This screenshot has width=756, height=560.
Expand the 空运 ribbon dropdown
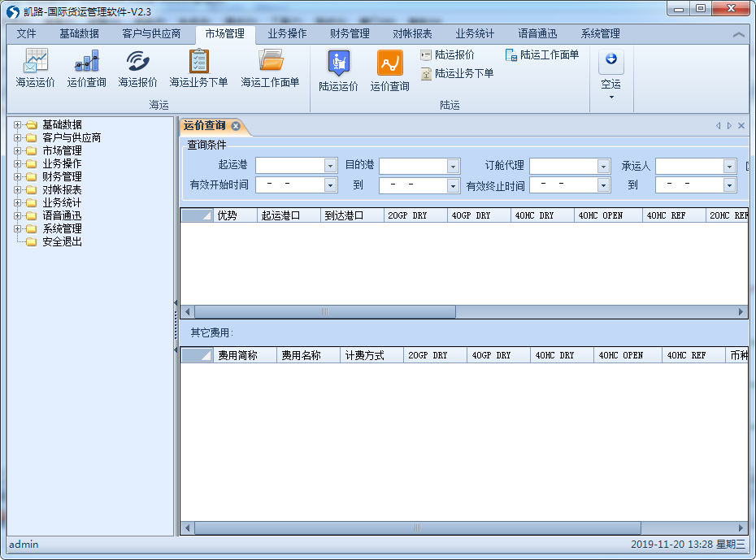click(x=610, y=97)
